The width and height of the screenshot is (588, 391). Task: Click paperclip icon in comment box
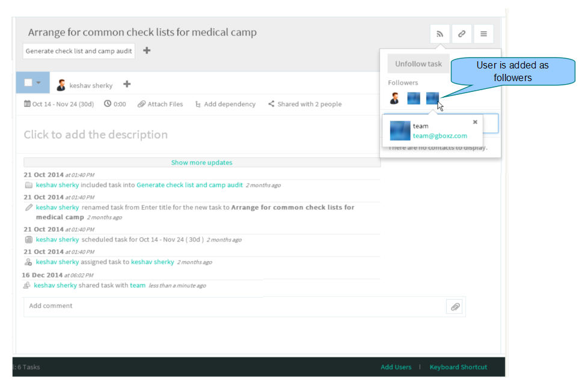click(455, 307)
